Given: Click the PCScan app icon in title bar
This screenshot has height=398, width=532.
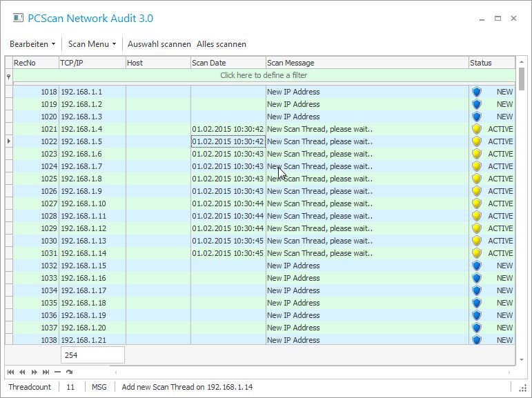Looking at the screenshot, I should click(18, 18).
